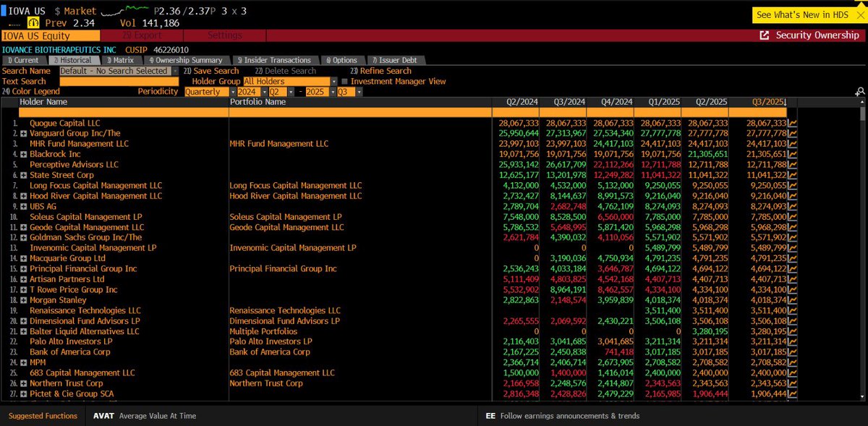Expand State Street Corp holder row
The height and width of the screenshot is (426, 868).
[x=24, y=175]
